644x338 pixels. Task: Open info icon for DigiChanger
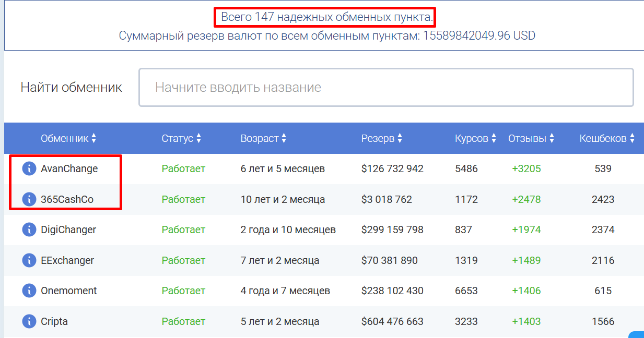tap(29, 230)
